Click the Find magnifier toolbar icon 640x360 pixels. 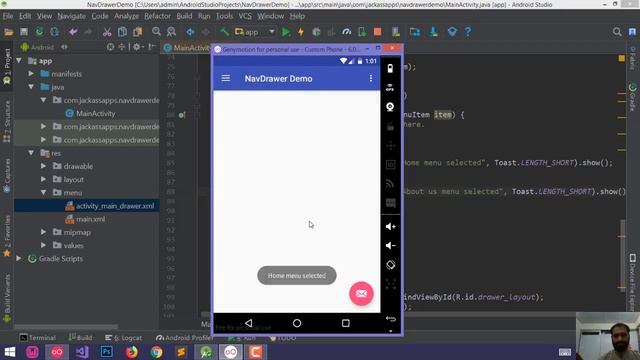(156, 32)
